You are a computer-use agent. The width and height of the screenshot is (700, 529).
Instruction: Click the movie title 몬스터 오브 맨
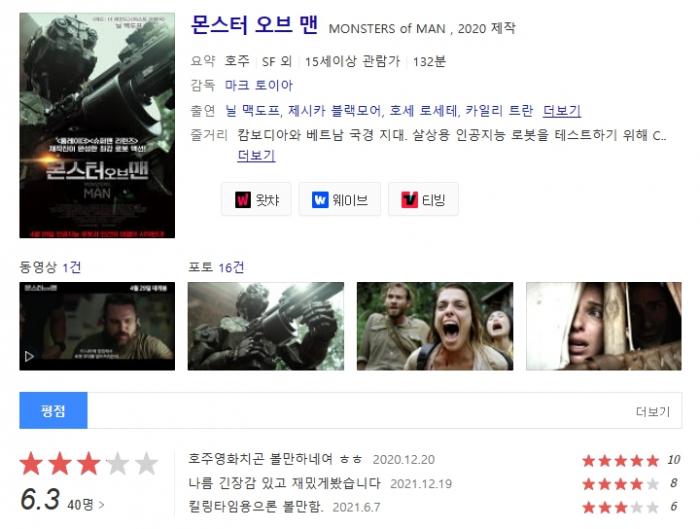tap(254, 25)
